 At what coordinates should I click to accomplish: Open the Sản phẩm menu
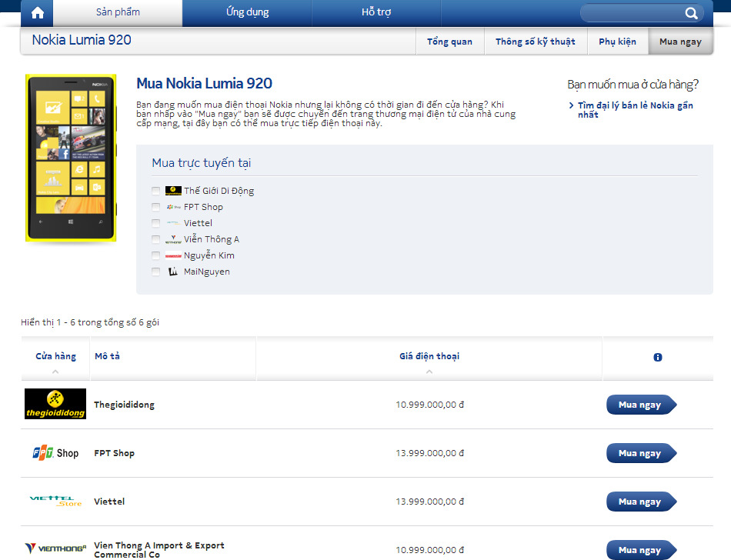point(118,12)
